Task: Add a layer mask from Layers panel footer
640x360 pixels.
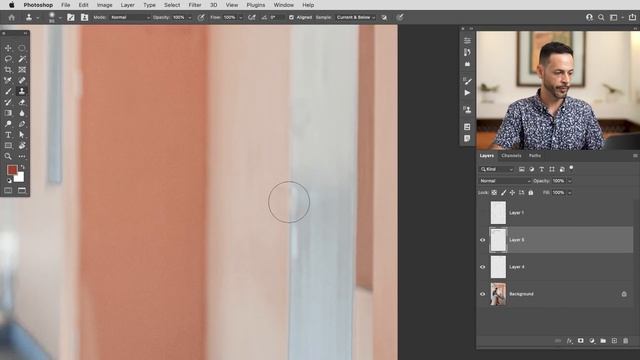Action: point(580,340)
